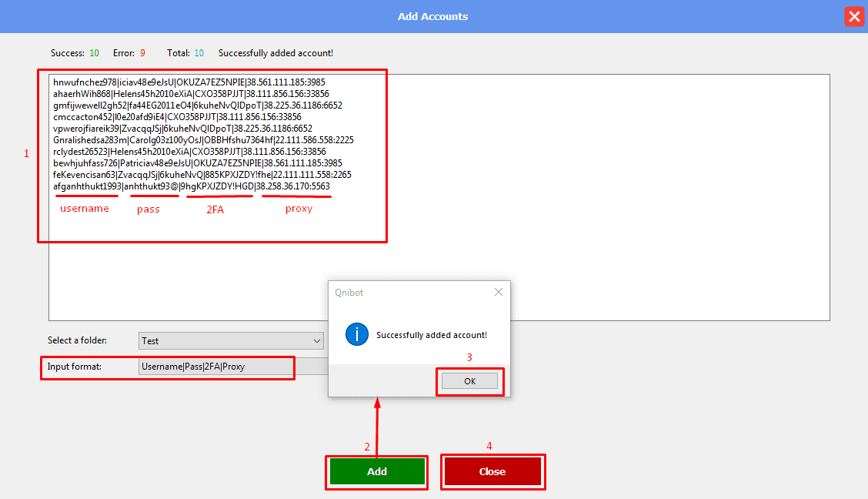868x499 pixels.
Task: Expand the Select a folder dropdown arrow
Action: point(317,340)
